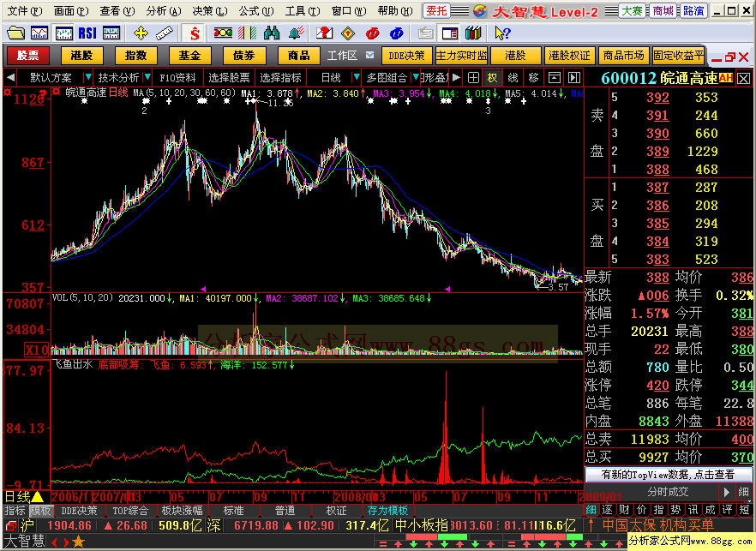This screenshot has height=551, width=756.
Task: Toggle the 移 move button
Action: pos(534,78)
